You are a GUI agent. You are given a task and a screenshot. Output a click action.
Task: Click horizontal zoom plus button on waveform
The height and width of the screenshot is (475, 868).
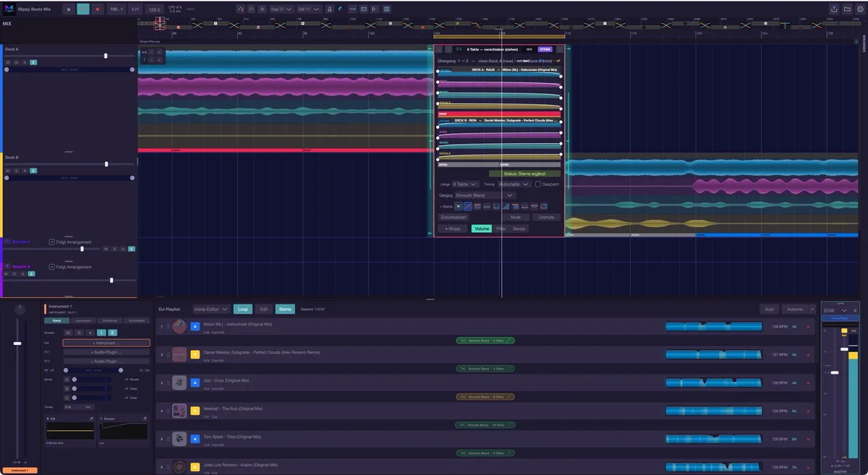coord(159,52)
